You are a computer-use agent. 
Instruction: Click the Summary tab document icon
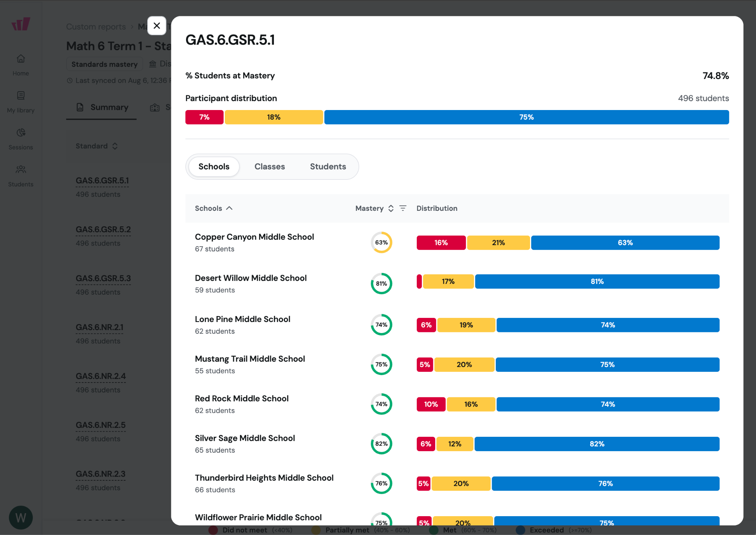pyautogui.click(x=80, y=107)
